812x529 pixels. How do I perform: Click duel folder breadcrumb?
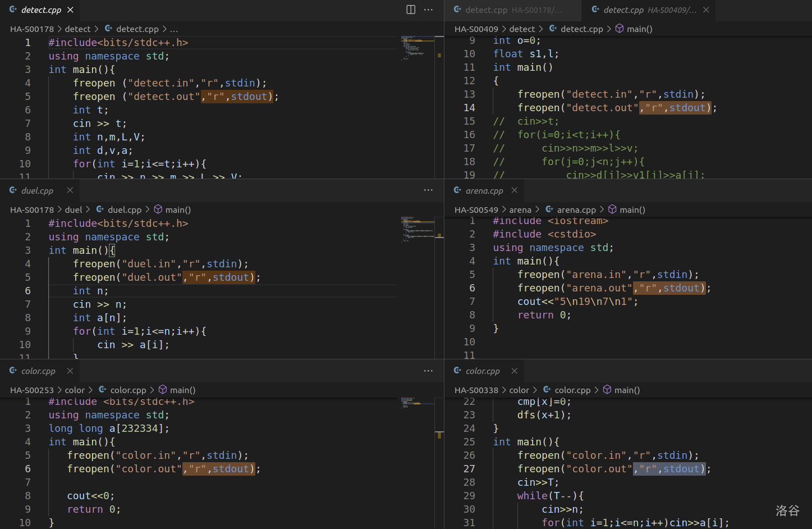tap(74, 210)
